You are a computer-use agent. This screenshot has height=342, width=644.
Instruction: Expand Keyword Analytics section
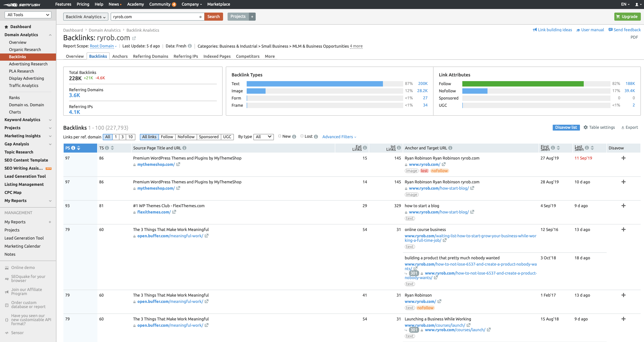(x=50, y=120)
